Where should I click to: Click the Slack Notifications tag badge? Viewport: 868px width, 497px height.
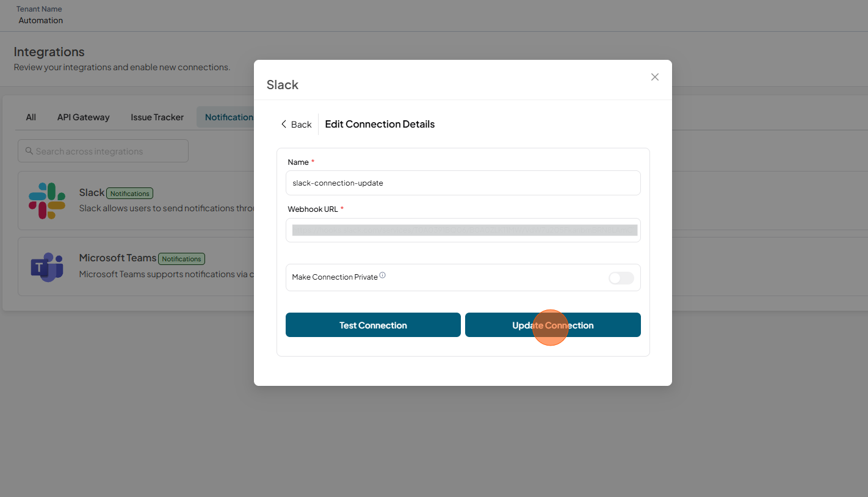tap(130, 194)
